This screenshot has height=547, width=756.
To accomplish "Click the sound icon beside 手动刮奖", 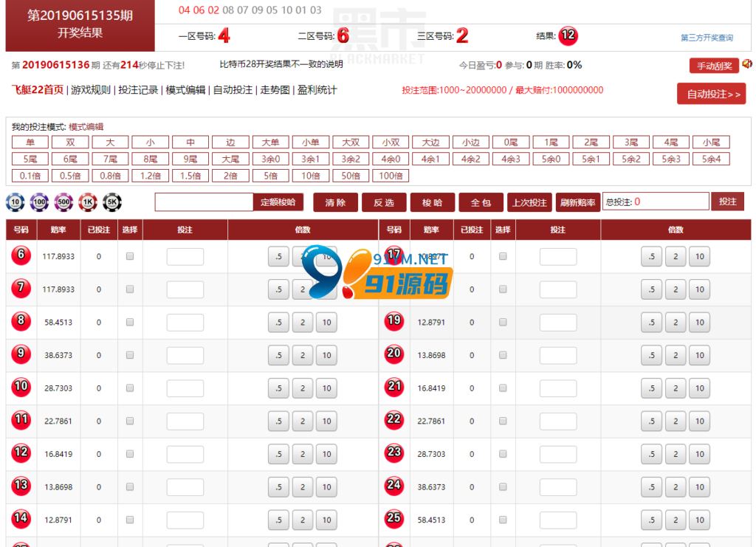I will (747, 63).
